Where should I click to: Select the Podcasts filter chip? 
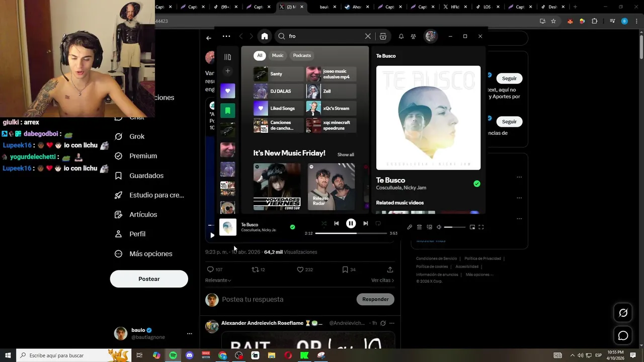pyautogui.click(x=302, y=55)
